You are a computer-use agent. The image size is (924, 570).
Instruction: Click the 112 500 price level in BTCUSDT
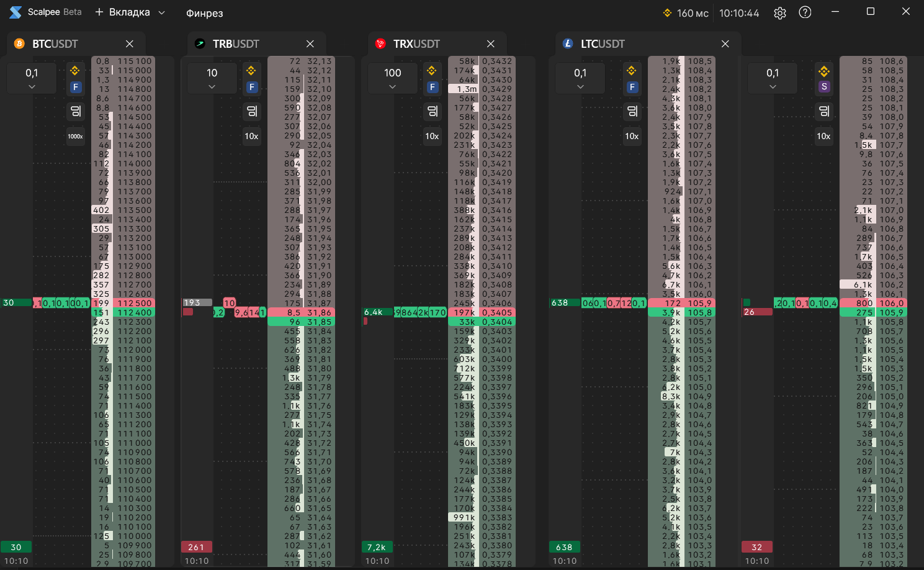(x=135, y=303)
